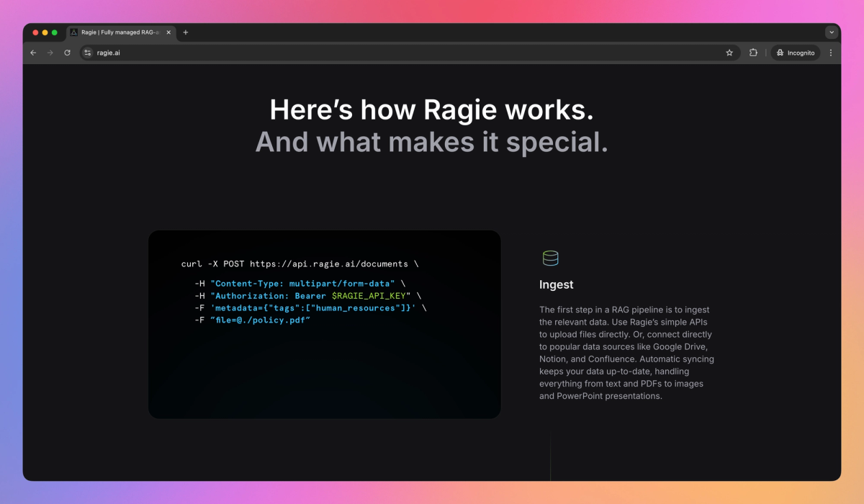The width and height of the screenshot is (864, 504).
Task: Click the Incognito hat-and-glasses icon
Action: [780, 52]
